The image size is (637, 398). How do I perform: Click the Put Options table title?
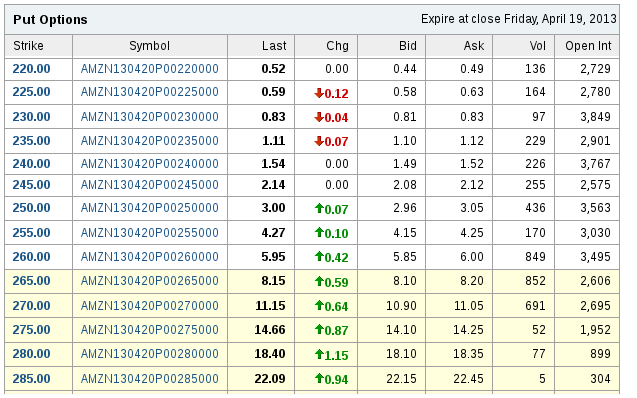50,19
